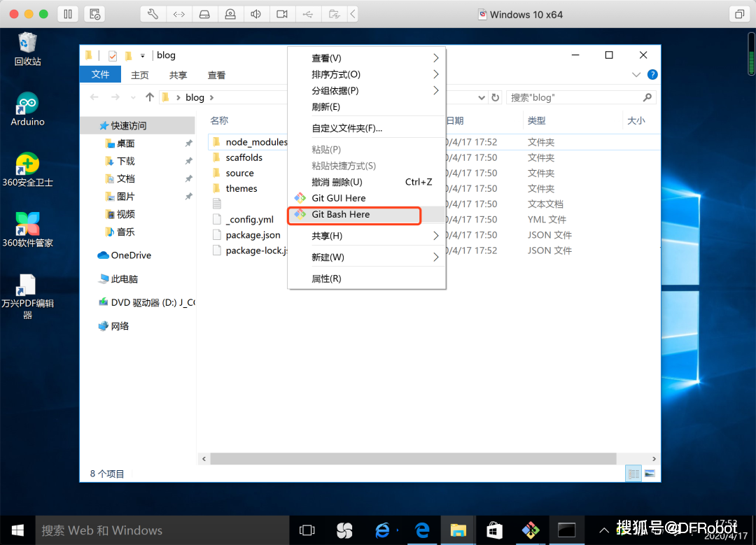
Task: Open Explorer help question mark
Action: click(x=652, y=75)
